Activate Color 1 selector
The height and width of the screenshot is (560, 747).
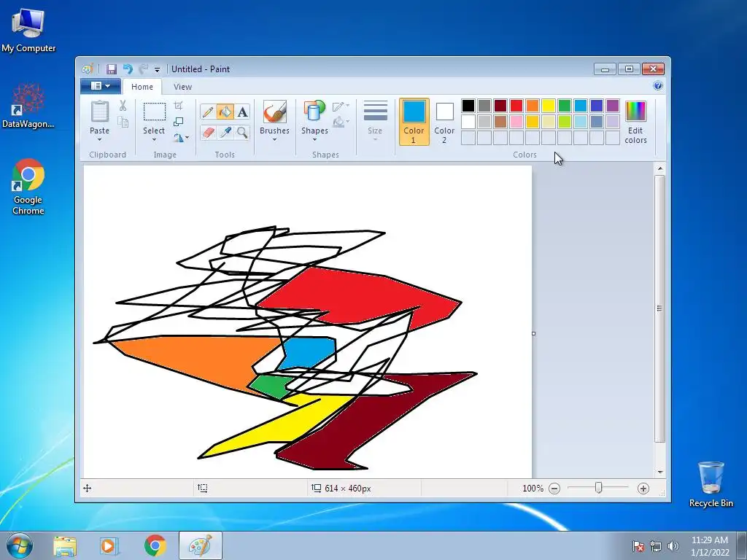[414, 122]
